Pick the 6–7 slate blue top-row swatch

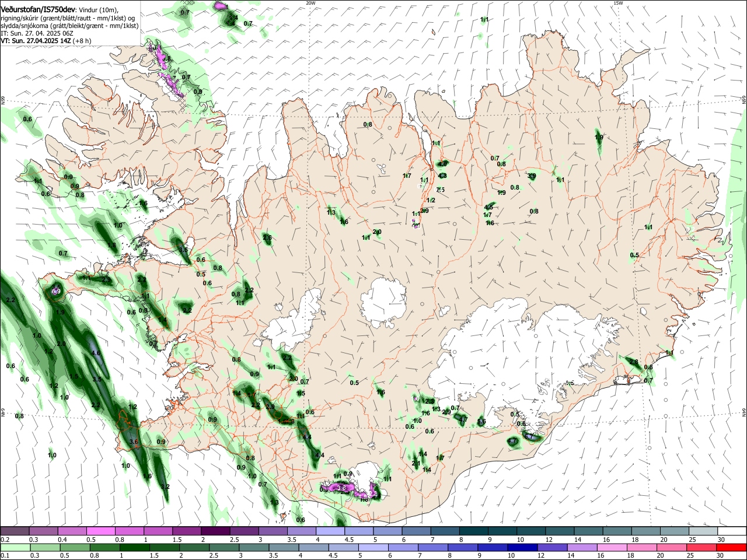pos(416,531)
